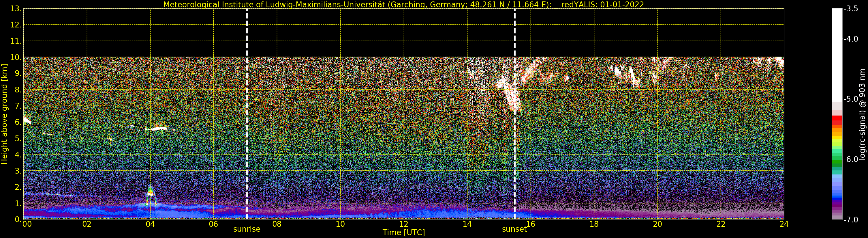The height and width of the screenshot is (238, 868).
Task: Click the '06' time axis tick label
Action: coord(214,224)
